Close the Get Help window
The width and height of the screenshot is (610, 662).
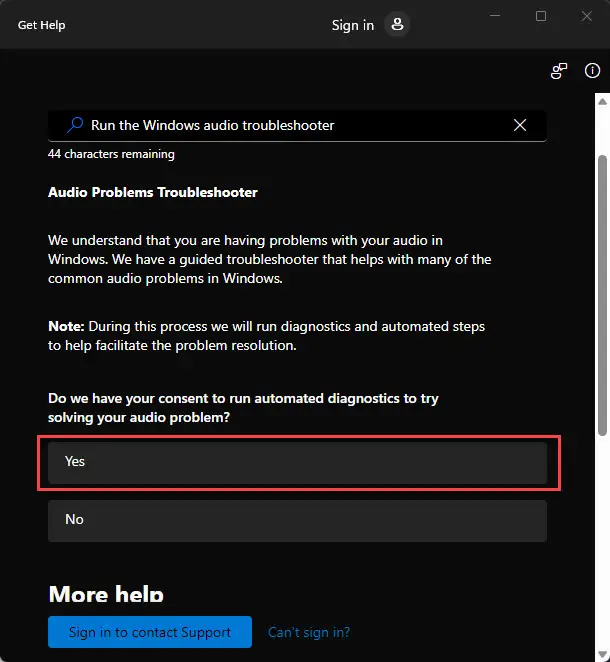587,16
